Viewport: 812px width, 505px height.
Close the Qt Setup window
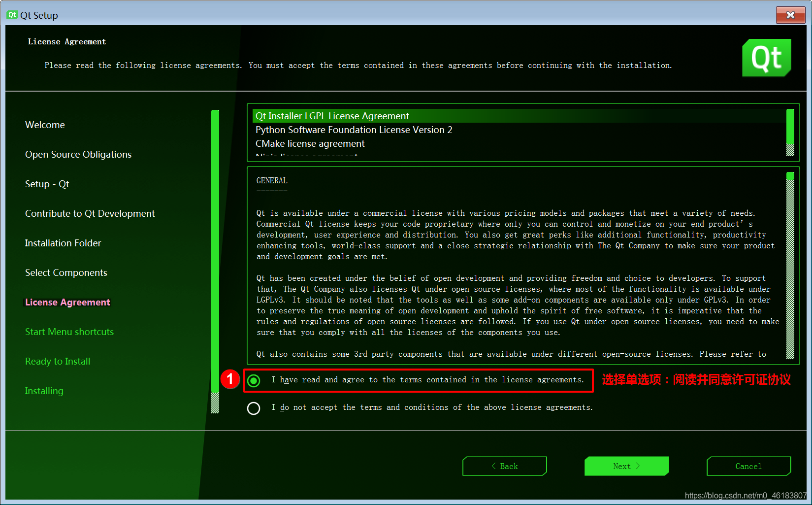(x=790, y=15)
